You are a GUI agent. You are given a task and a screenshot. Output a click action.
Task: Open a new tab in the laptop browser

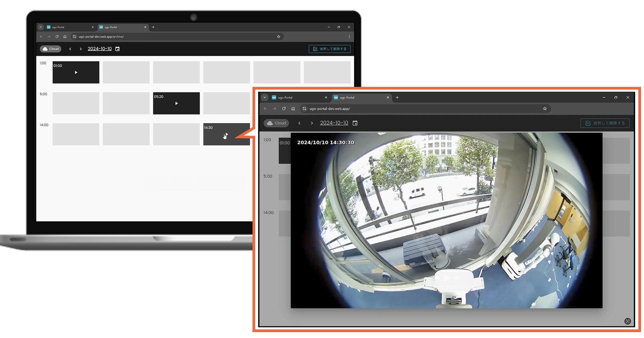click(153, 27)
